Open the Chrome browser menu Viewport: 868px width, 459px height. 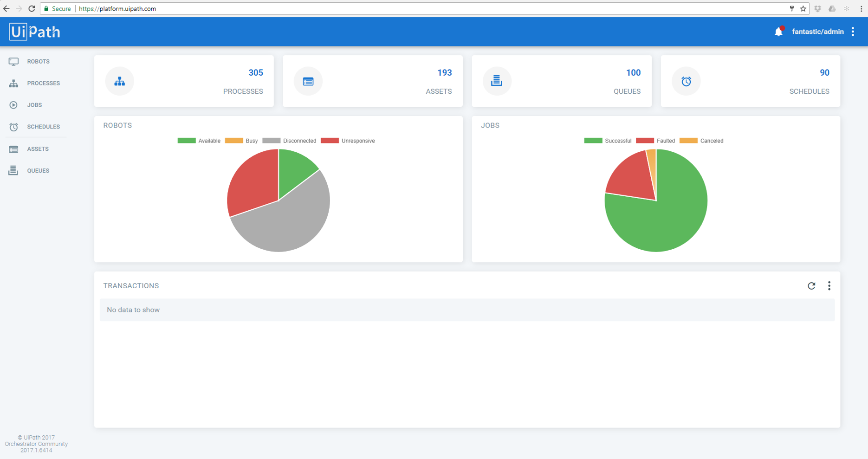click(x=861, y=8)
